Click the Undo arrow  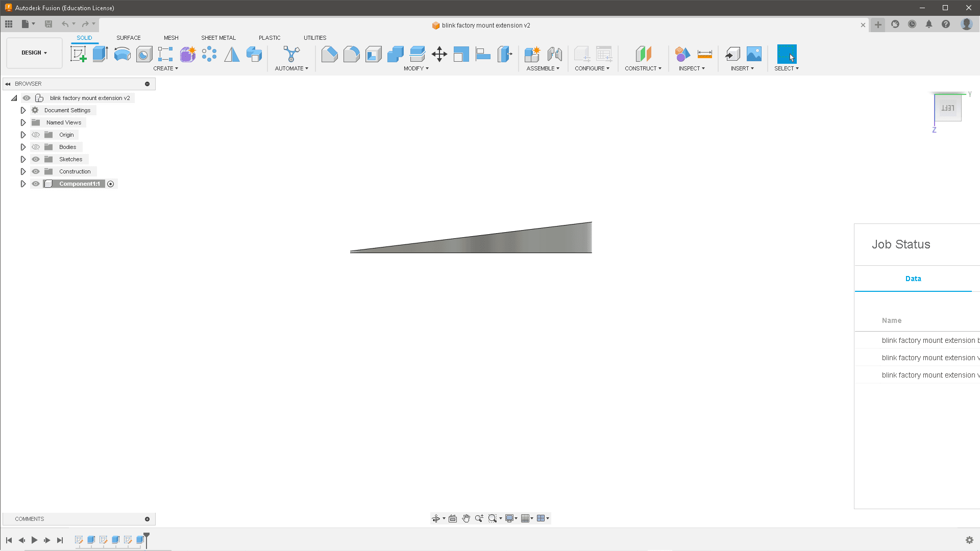pos(65,24)
